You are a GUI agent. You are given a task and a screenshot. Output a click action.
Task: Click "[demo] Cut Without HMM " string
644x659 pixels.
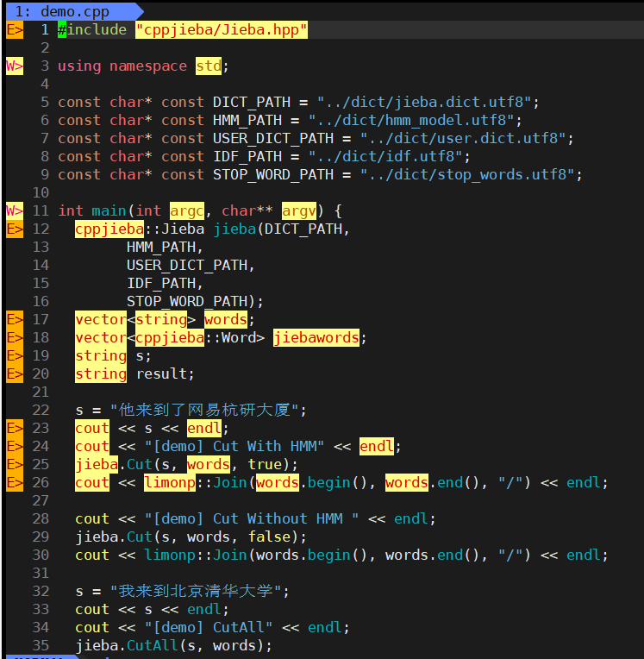[252, 518]
